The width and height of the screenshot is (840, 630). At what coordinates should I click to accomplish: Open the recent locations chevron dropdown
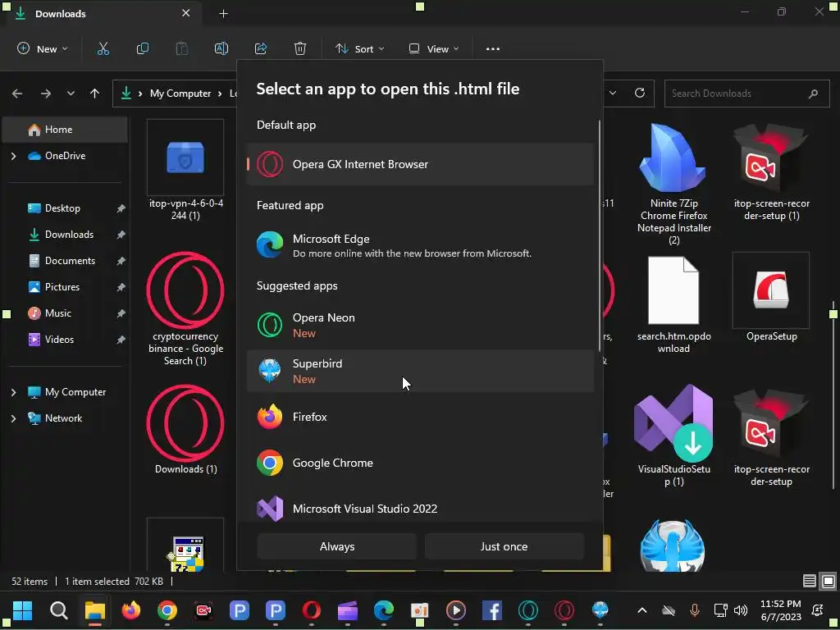(71, 94)
